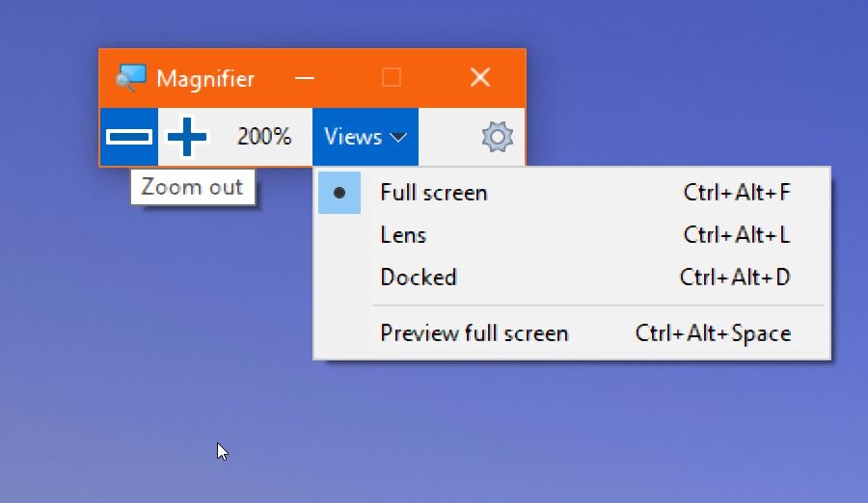The width and height of the screenshot is (868, 503).
Task: Select the Full screen radio bullet
Action: click(339, 193)
